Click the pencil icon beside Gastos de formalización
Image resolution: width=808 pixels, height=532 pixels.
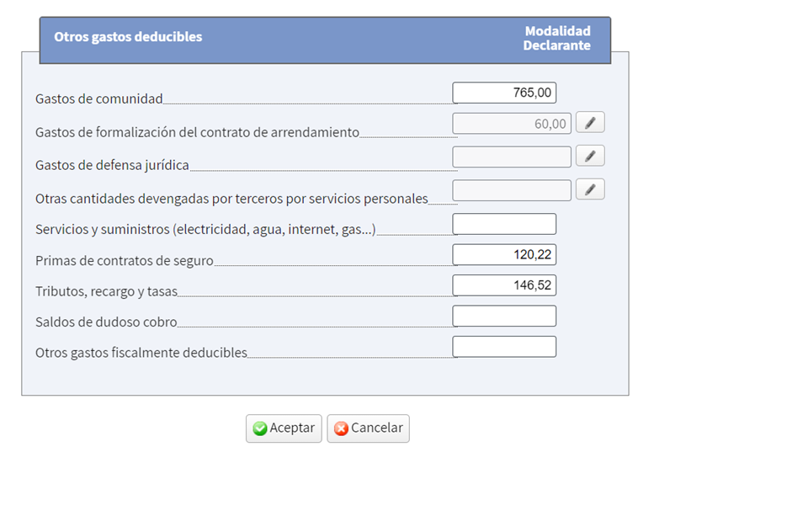[589, 122]
